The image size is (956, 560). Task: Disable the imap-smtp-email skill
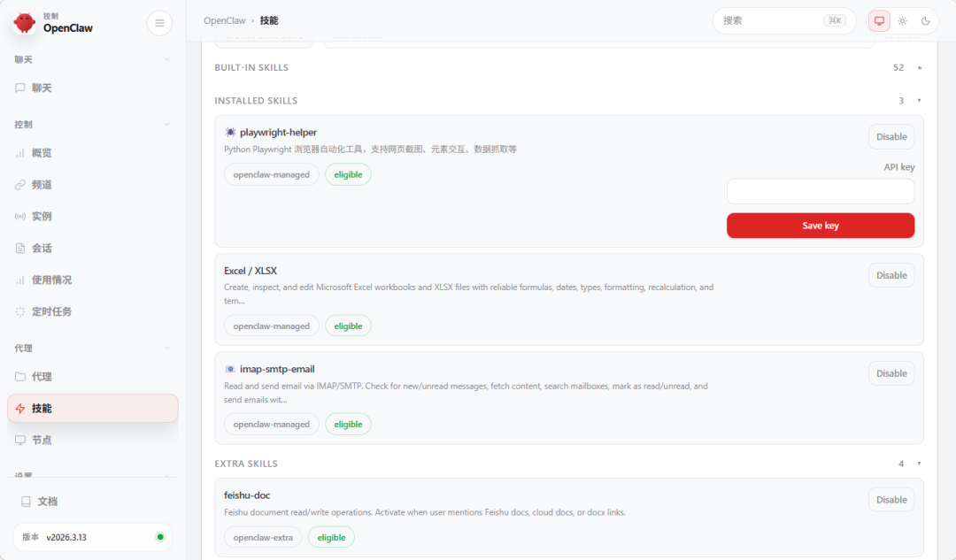(891, 373)
